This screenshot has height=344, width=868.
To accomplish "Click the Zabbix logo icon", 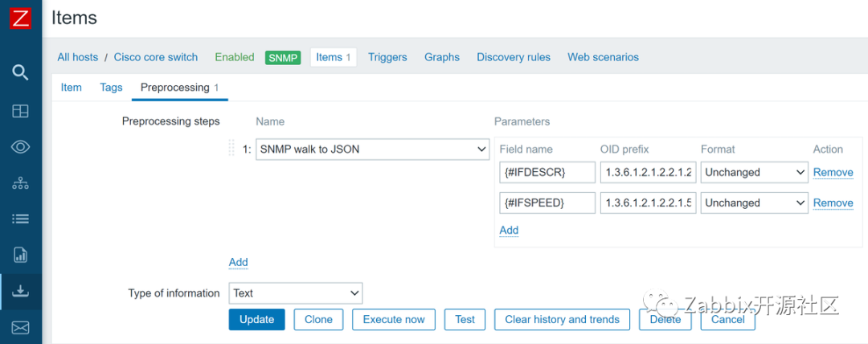I will [20, 18].
